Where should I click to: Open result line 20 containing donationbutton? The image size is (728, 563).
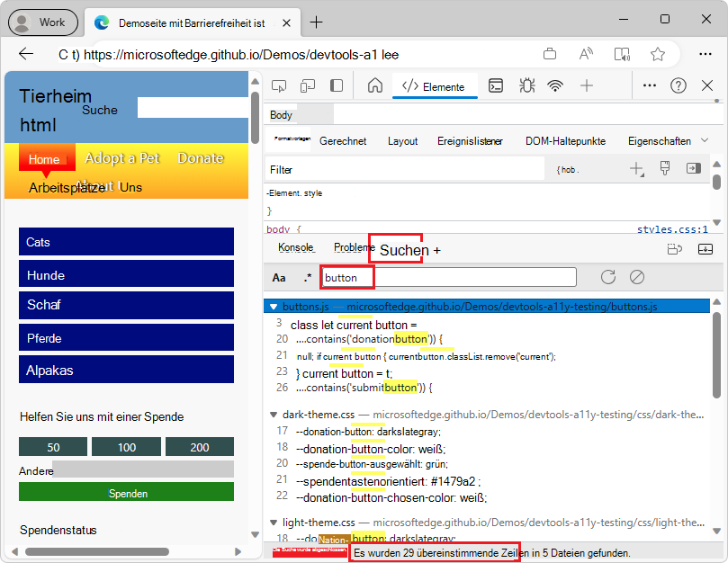[x=369, y=339]
